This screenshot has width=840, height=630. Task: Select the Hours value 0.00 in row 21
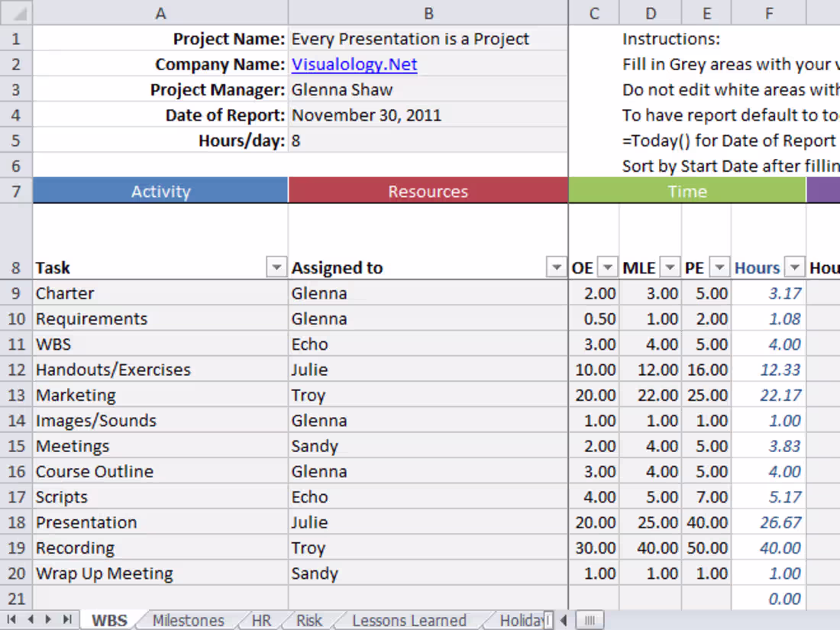(x=769, y=599)
